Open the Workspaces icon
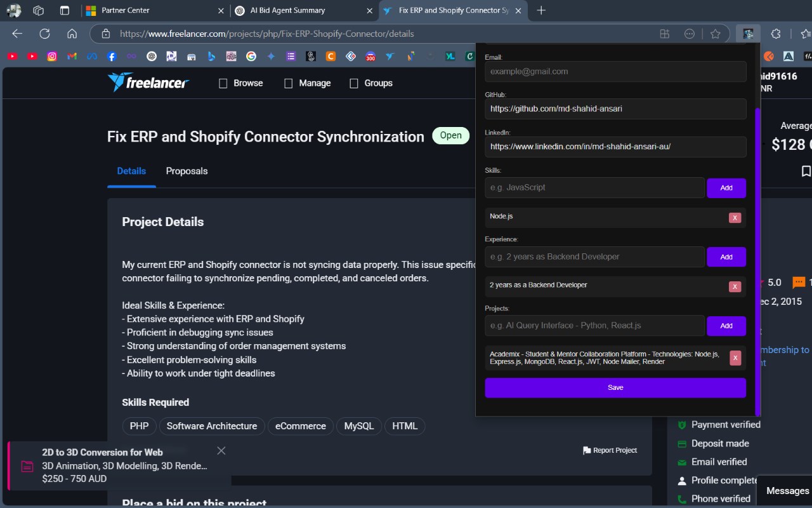Image resolution: width=812 pixels, height=508 pixels. click(39, 10)
